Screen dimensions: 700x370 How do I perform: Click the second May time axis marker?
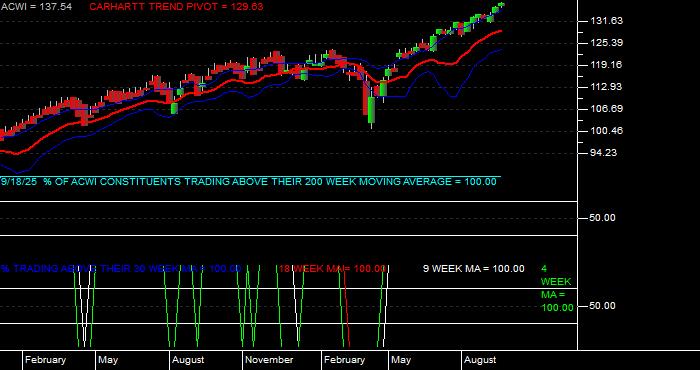401,360
